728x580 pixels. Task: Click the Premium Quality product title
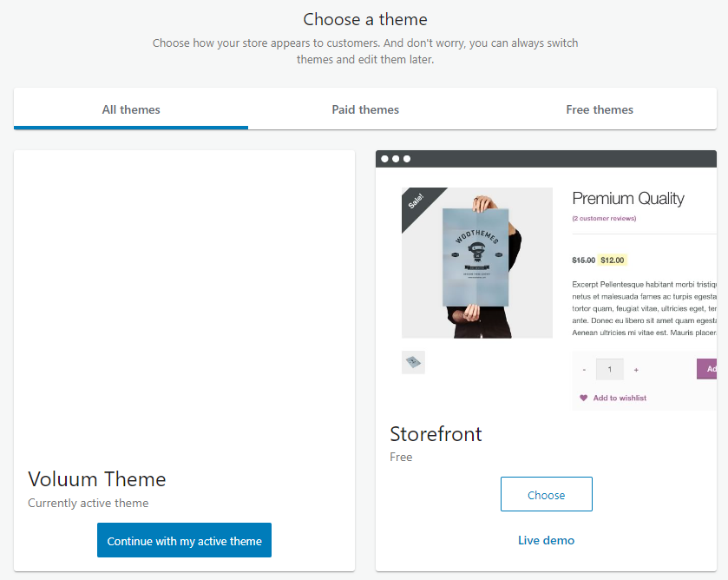coord(628,198)
